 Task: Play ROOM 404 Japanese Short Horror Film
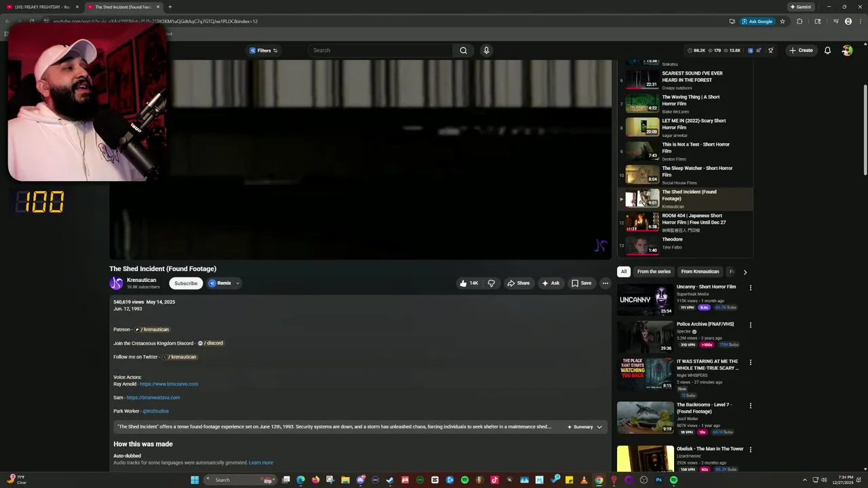coord(685,222)
